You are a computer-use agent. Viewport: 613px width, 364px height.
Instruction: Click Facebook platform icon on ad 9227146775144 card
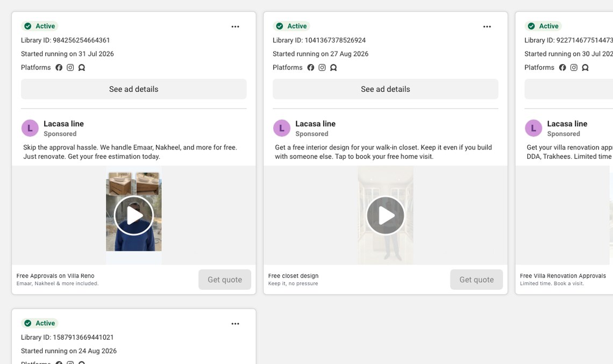(x=562, y=67)
